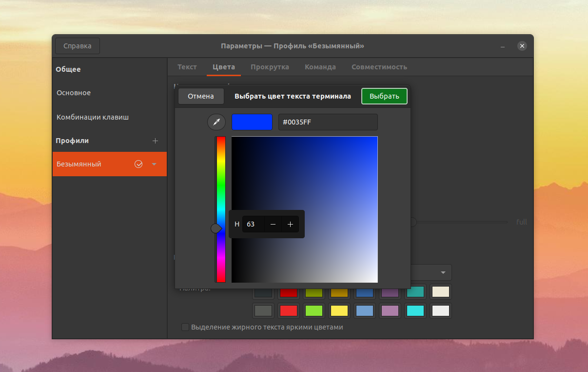Click inside the saturation-value color square
The height and width of the screenshot is (372, 588).
pyautogui.click(x=305, y=209)
